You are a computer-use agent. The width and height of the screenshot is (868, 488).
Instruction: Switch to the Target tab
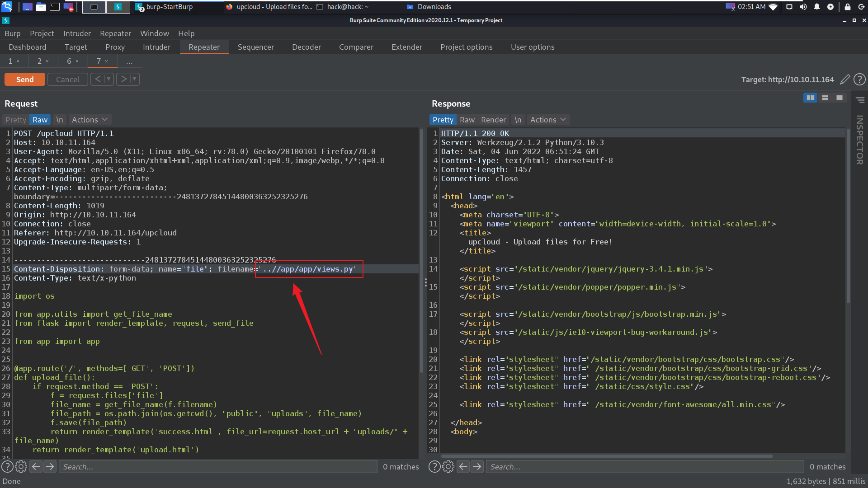[x=76, y=47]
